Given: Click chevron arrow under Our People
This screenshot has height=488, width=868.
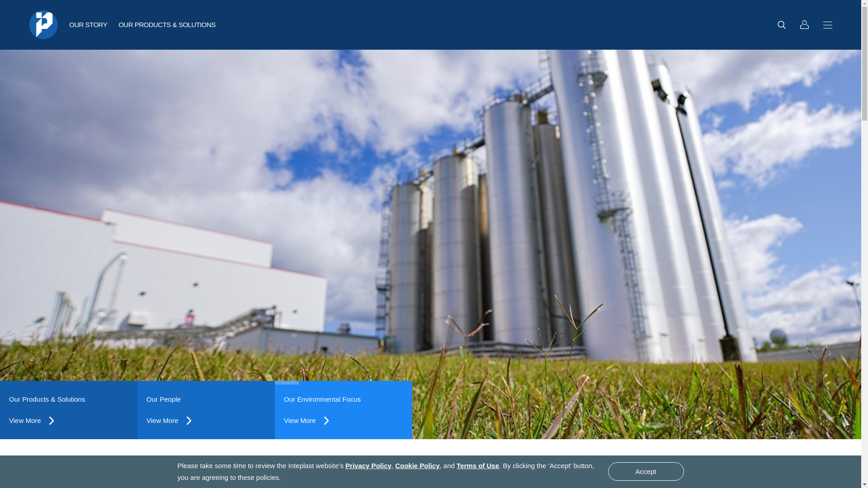Looking at the screenshot, I should [x=189, y=421].
